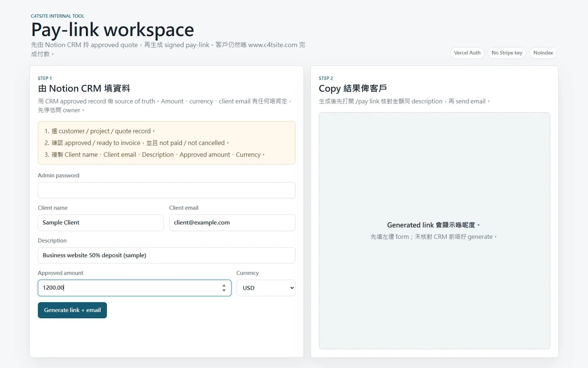Select the Client email field
The height and width of the screenshot is (368, 588).
pos(232,223)
